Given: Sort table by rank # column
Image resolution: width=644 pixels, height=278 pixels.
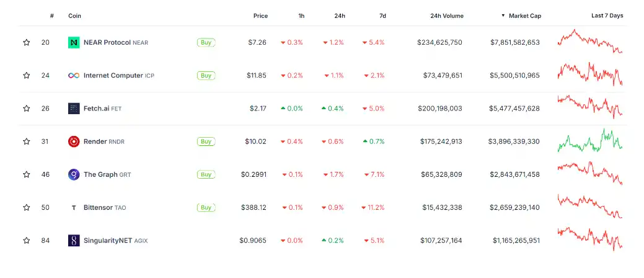Looking at the screenshot, I should click(x=51, y=16).
